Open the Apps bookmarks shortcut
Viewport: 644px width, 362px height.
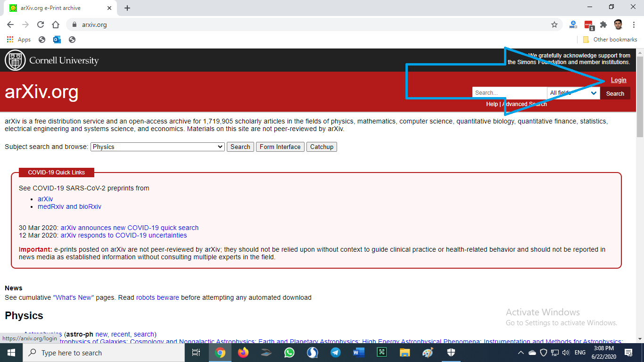pyautogui.click(x=19, y=40)
